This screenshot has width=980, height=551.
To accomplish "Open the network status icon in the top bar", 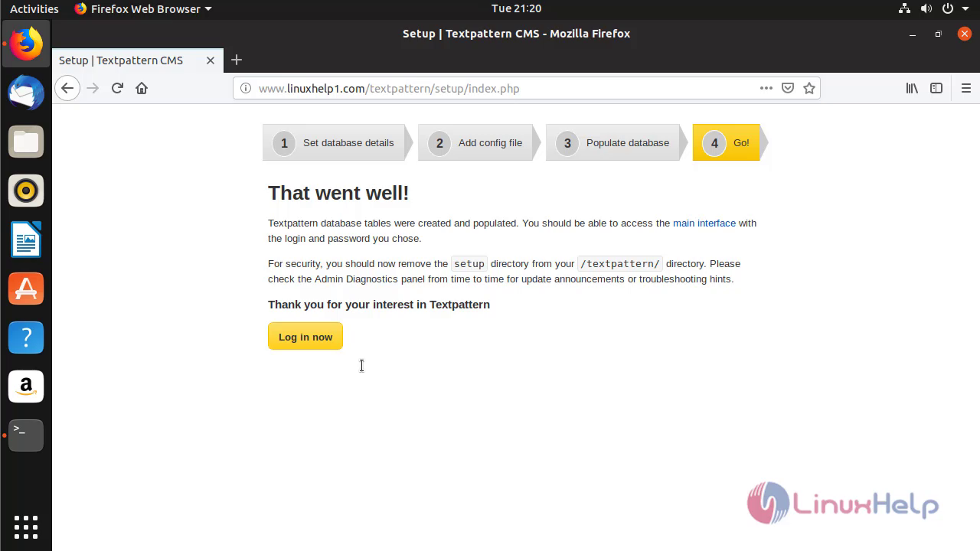I will [x=904, y=8].
